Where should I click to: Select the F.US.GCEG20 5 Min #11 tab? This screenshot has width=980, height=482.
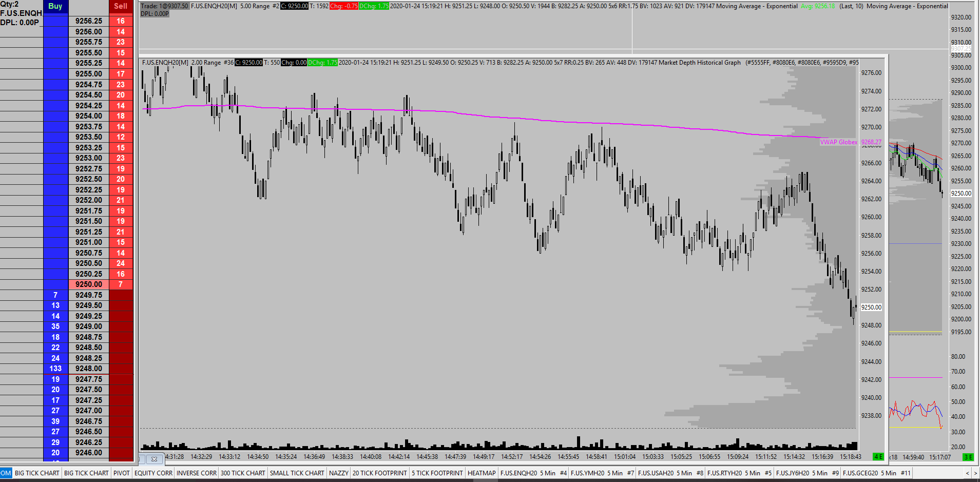pos(876,473)
